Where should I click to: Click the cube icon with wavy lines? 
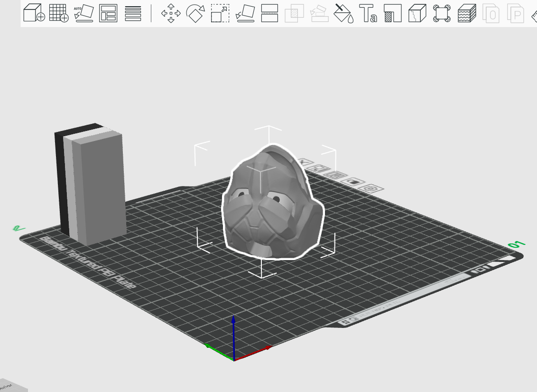(x=467, y=13)
